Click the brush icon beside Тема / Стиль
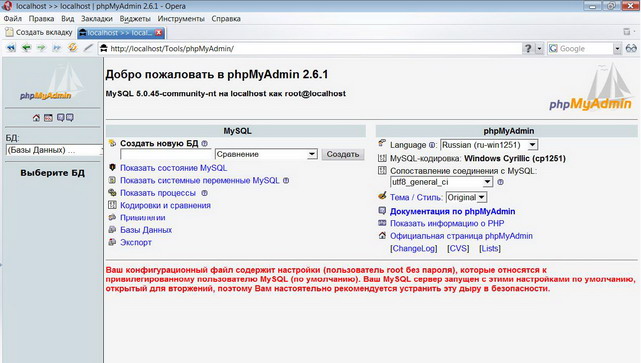The image size is (641, 363). point(382,196)
